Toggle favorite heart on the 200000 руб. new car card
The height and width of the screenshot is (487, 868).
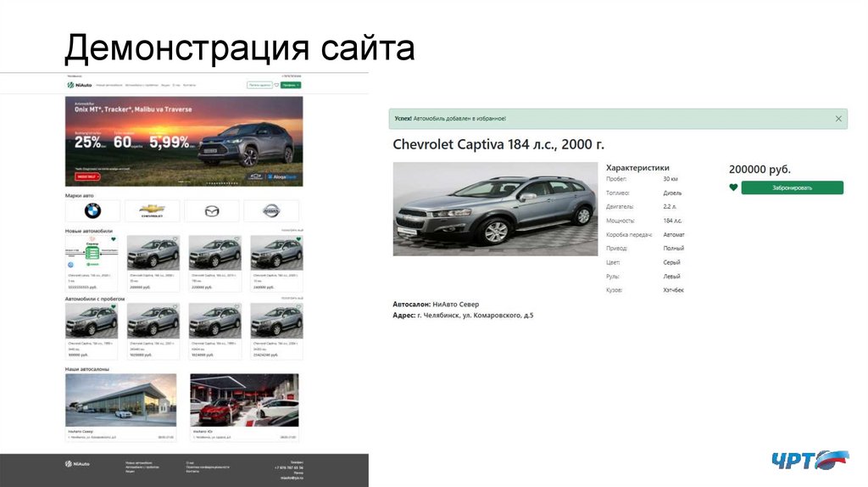(x=175, y=239)
